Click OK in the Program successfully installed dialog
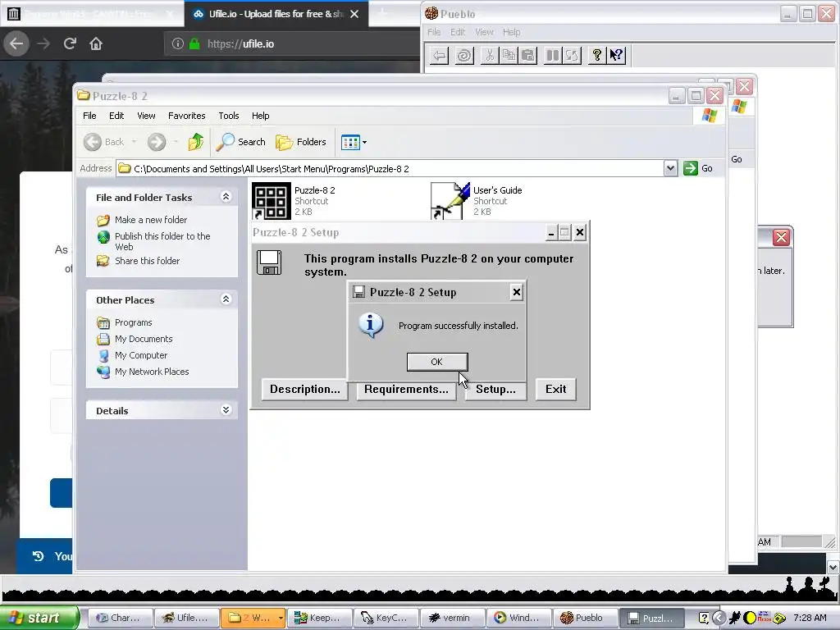Screen dimensions: 840x630 coord(436,362)
